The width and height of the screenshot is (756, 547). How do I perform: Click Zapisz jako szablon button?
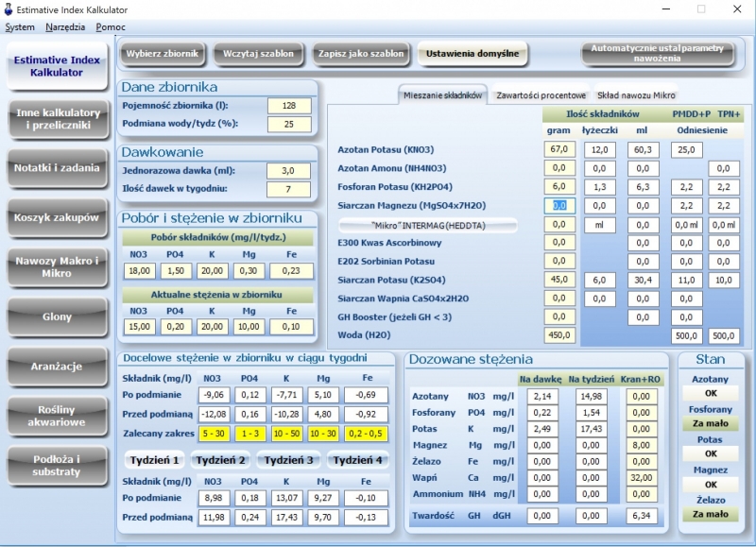coord(361,54)
